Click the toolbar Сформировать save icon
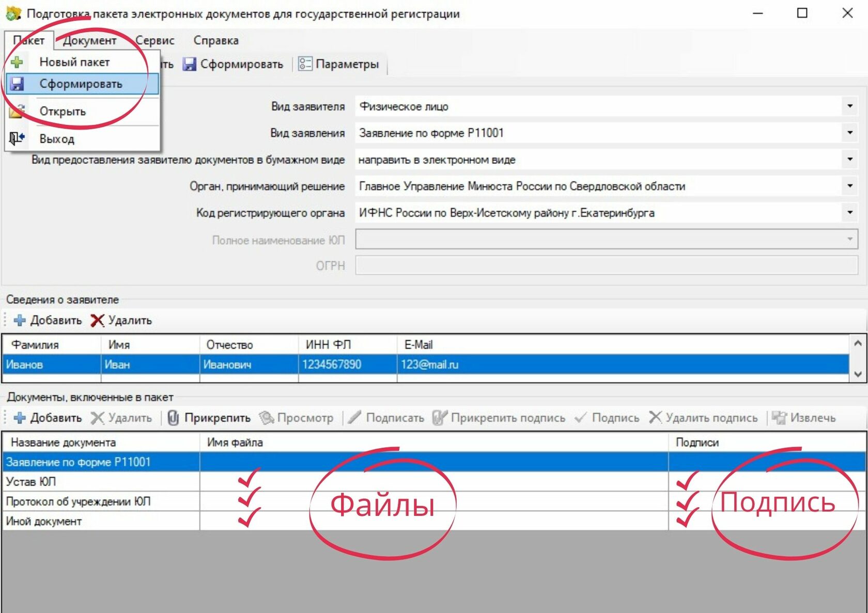The image size is (868, 613). 190,64
